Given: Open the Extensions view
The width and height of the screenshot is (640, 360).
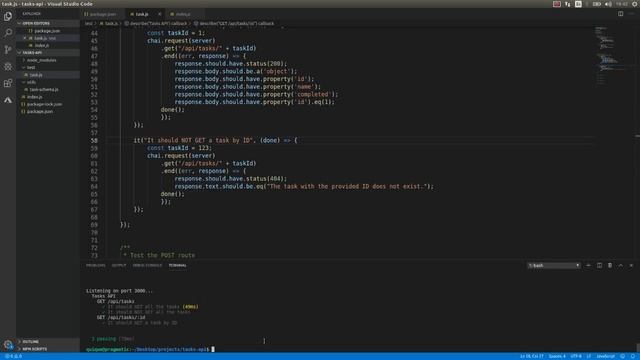Looking at the screenshot, I should tap(8, 83).
